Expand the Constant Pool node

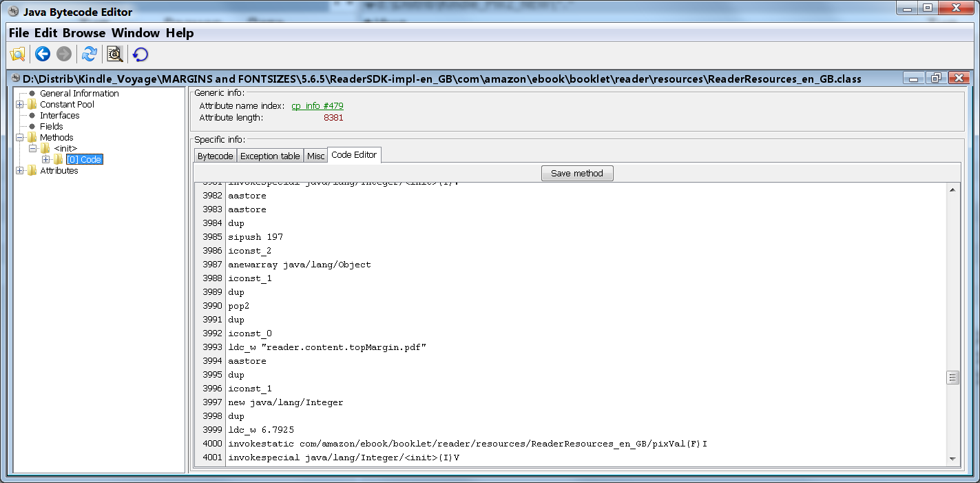[19, 104]
